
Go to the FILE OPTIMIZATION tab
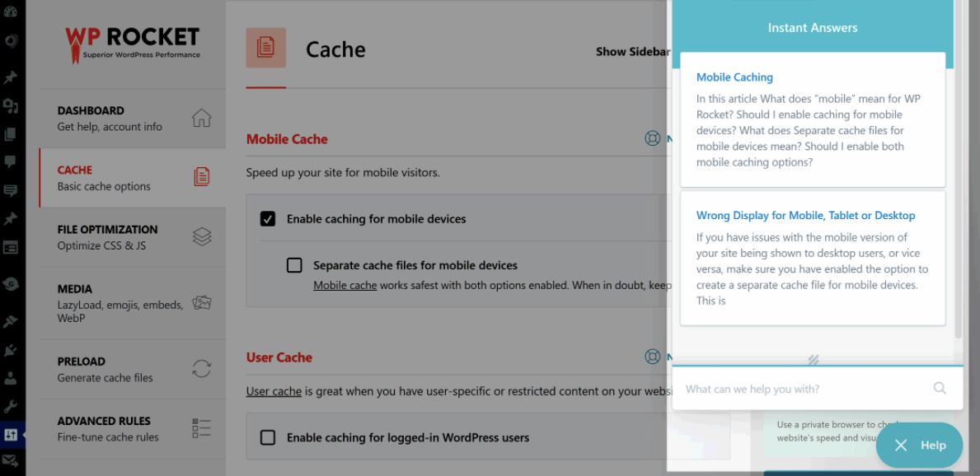[x=133, y=237]
